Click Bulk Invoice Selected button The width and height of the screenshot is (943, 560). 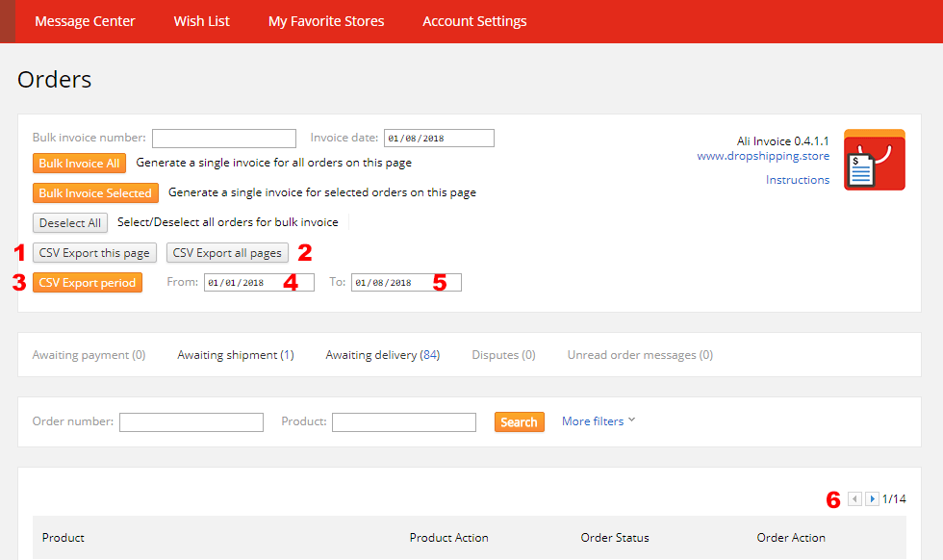click(95, 193)
